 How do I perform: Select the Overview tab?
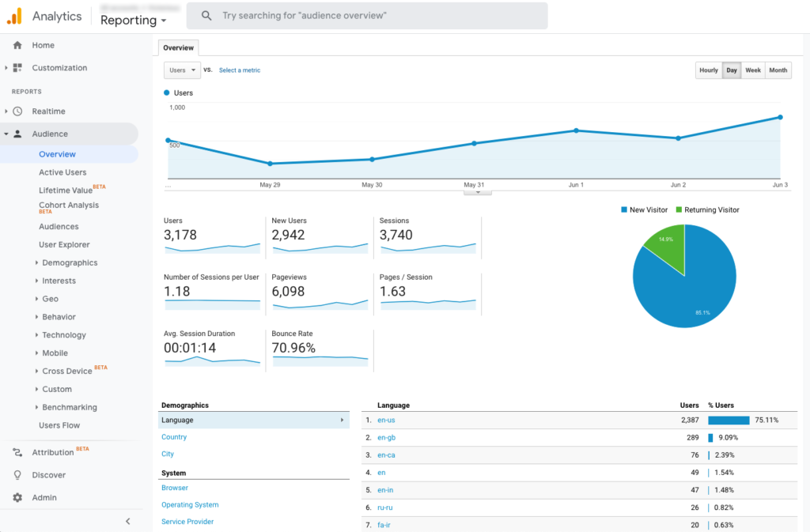pos(178,48)
